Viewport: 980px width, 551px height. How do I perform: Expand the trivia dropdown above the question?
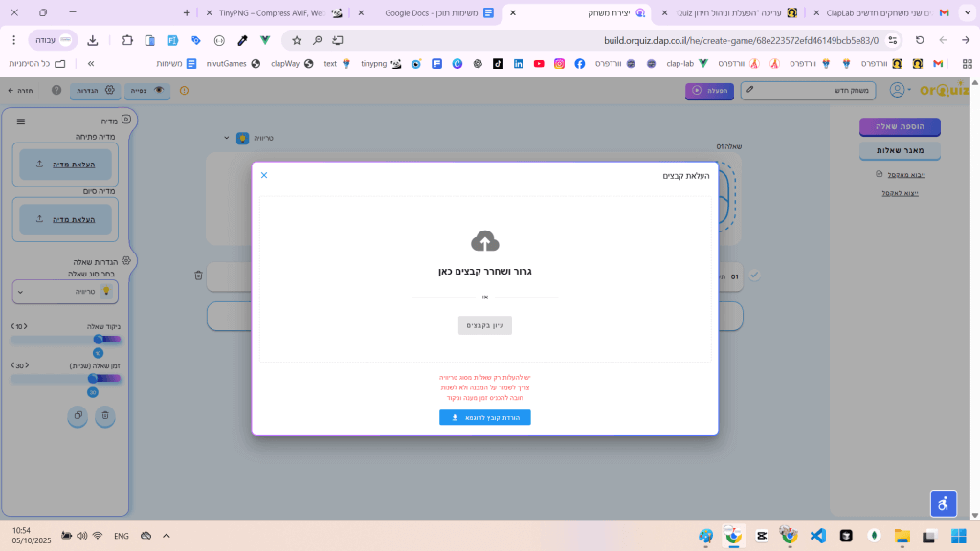(x=227, y=138)
